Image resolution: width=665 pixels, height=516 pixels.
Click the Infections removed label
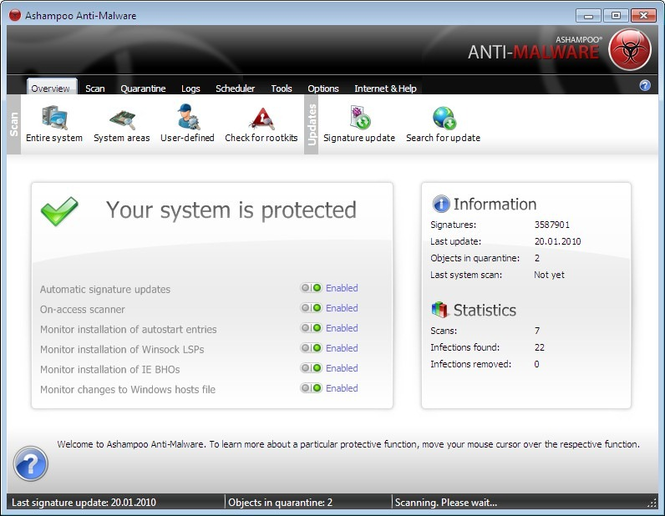tap(471, 364)
